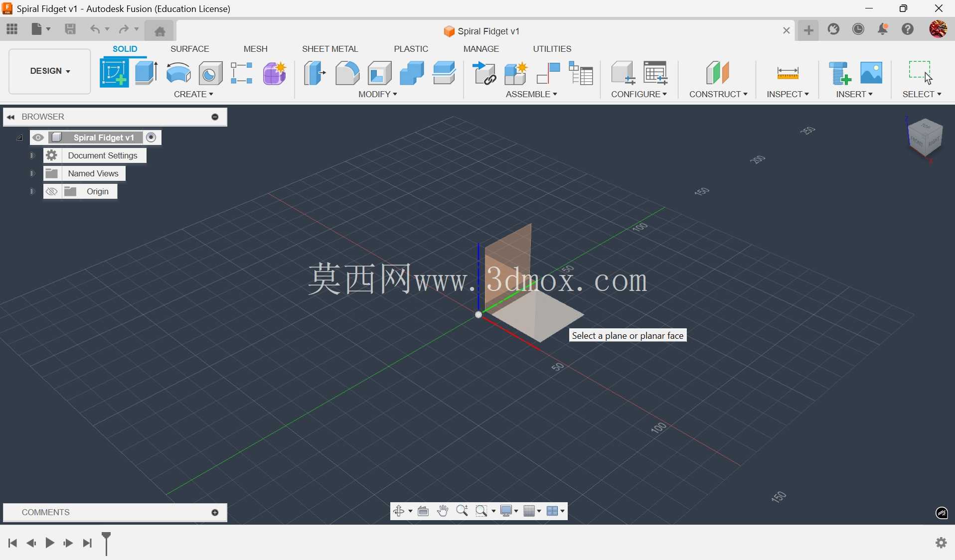Play the design timeline
The image size is (955, 560).
tap(50, 543)
